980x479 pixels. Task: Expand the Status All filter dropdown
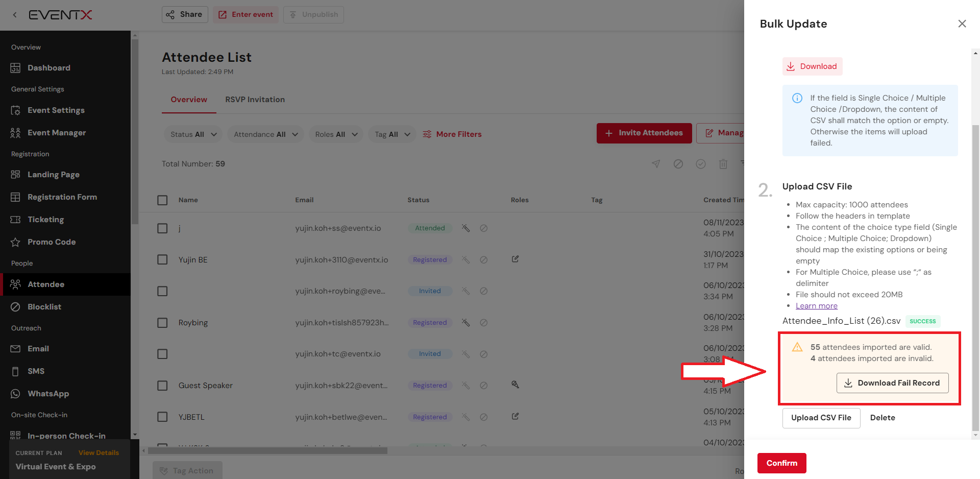193,134
